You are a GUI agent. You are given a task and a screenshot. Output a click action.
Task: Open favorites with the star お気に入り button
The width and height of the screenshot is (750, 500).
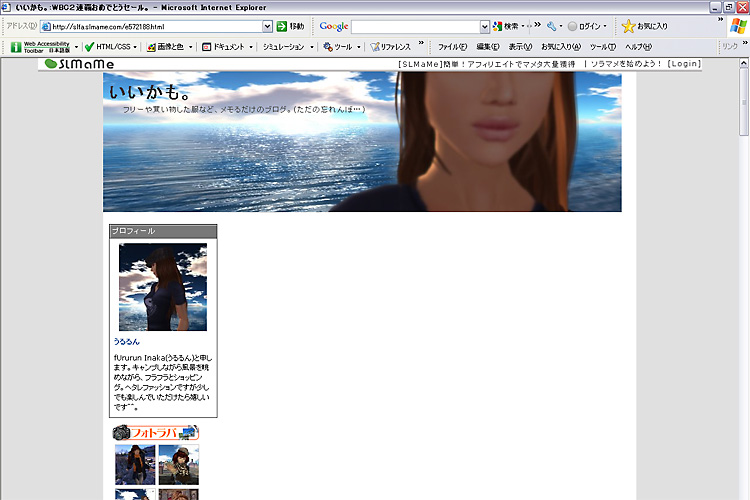[645, 26]
